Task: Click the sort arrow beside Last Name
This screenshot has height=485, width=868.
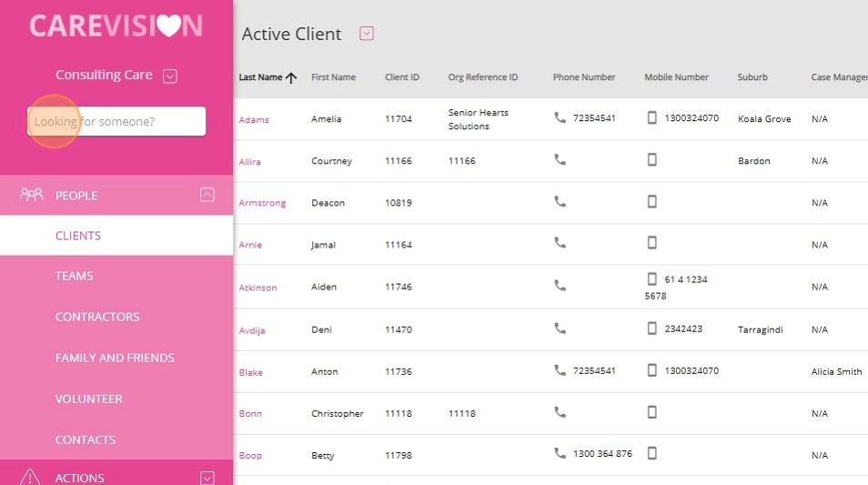Action: pos(291,77)
